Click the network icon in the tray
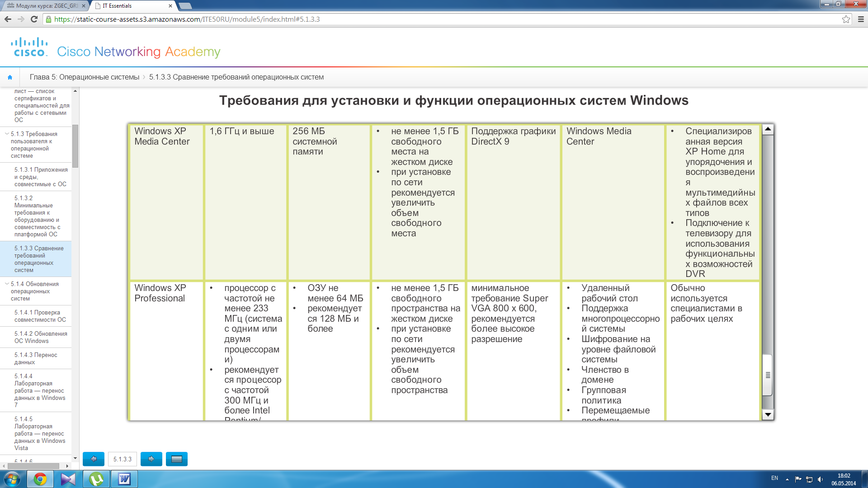This screenshot has width=868, height=488. pyautogui.click(x=809, y=479)
